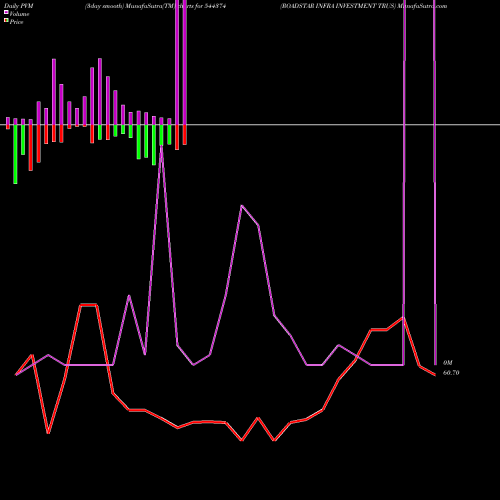Click the ROADSTAR INFRA INVESTMENT TRUS title text
Image resolution: width=500 pixels, height=500 pixels.
coord(338,6)
